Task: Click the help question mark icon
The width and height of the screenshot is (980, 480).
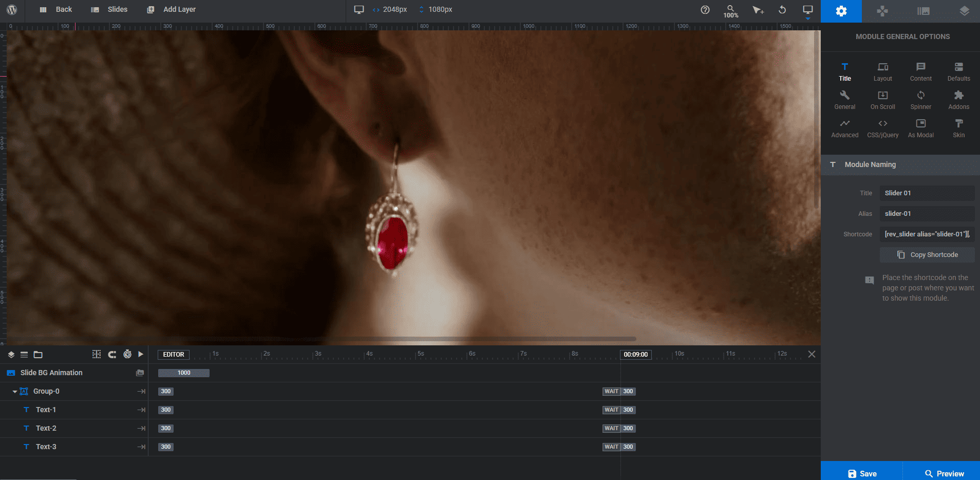Action: [705, 10]
